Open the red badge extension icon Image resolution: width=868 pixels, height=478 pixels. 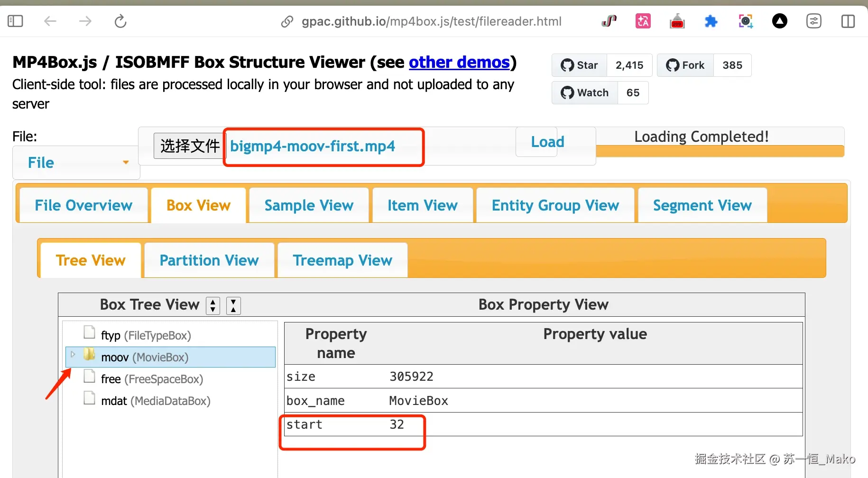click(x=677, y=21)
